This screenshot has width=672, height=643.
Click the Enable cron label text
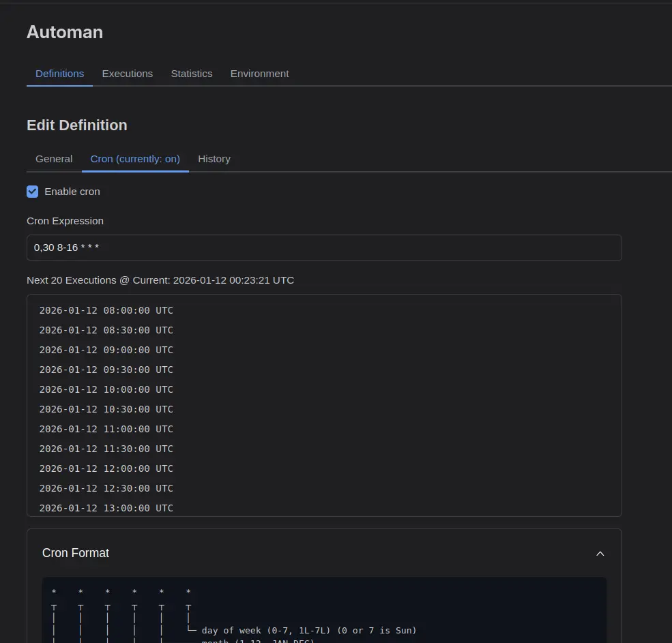pyautogui.click(x=72, y=192)
